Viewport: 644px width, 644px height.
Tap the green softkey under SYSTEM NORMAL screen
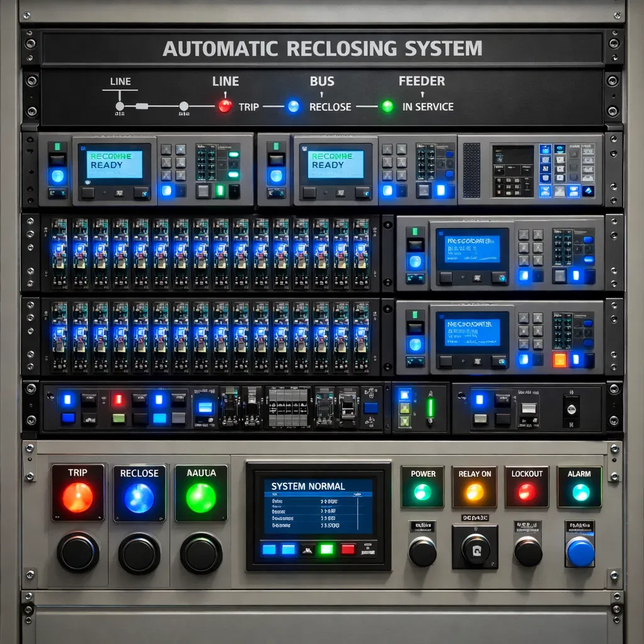(x=326, y=549)
